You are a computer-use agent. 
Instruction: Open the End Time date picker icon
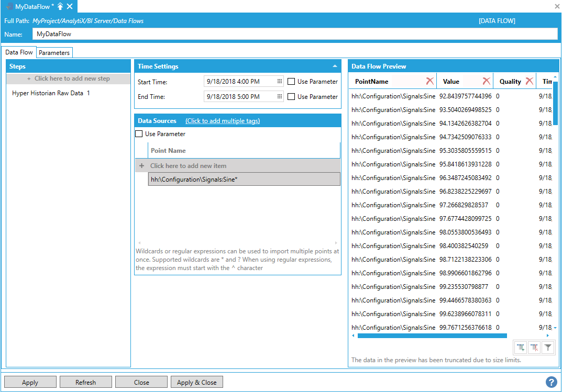tap(280, 96)
